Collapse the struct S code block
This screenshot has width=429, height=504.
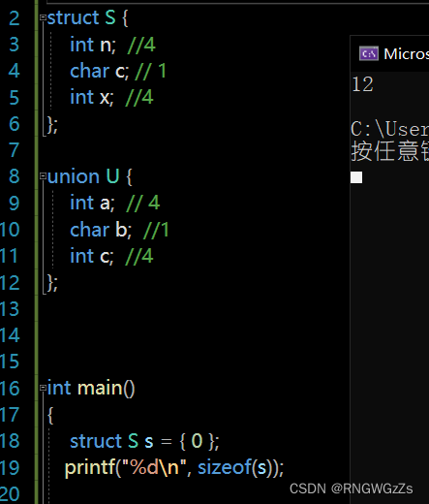pos(43,17)
